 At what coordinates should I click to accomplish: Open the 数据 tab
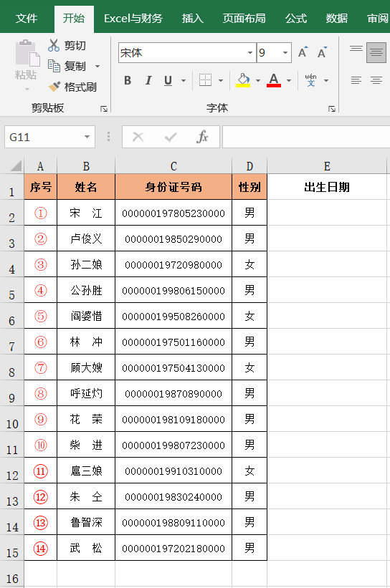337,18
